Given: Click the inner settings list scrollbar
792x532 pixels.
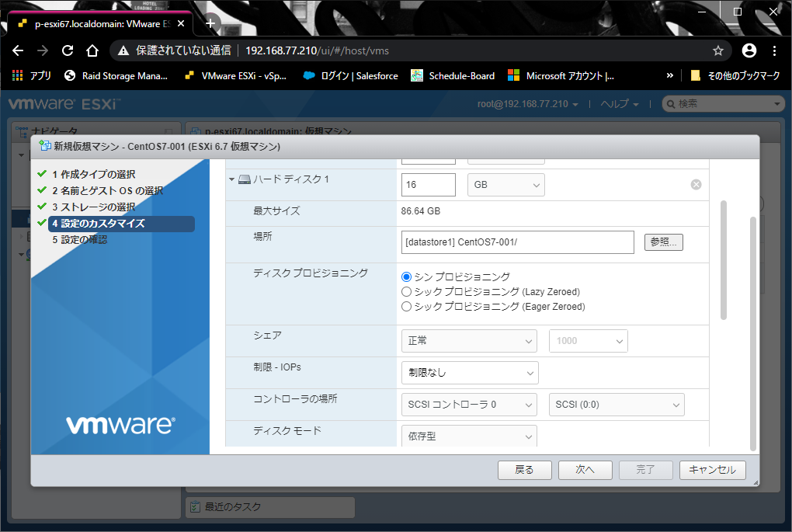Looking at the screenshot, I should click(x=724, y=260).
